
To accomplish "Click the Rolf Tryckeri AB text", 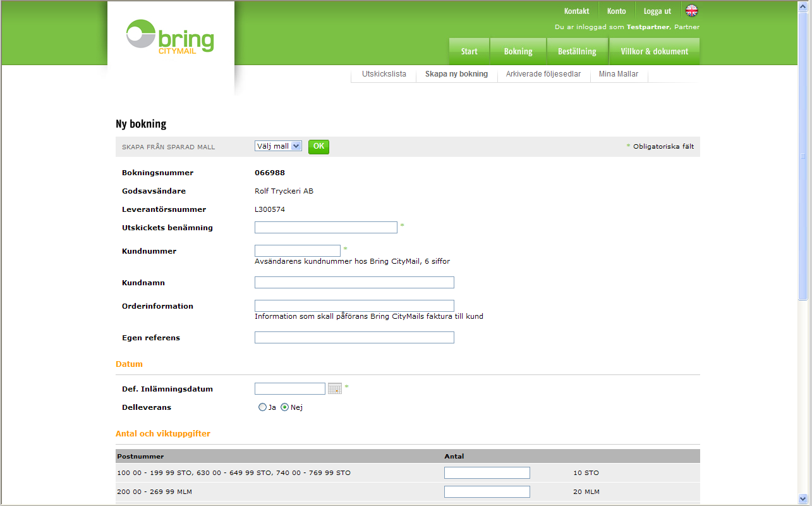I will point(284,191).
